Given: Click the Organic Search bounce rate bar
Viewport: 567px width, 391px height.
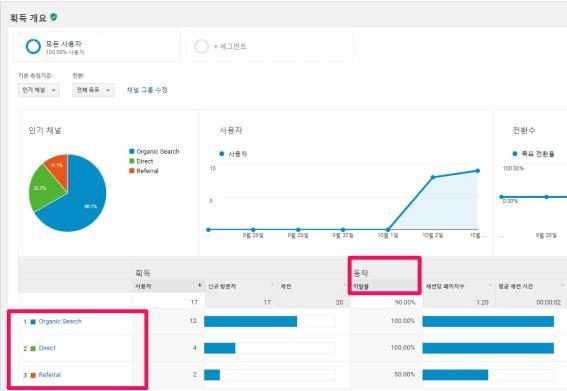Looking at the screenshot, I should click(488, 321).
